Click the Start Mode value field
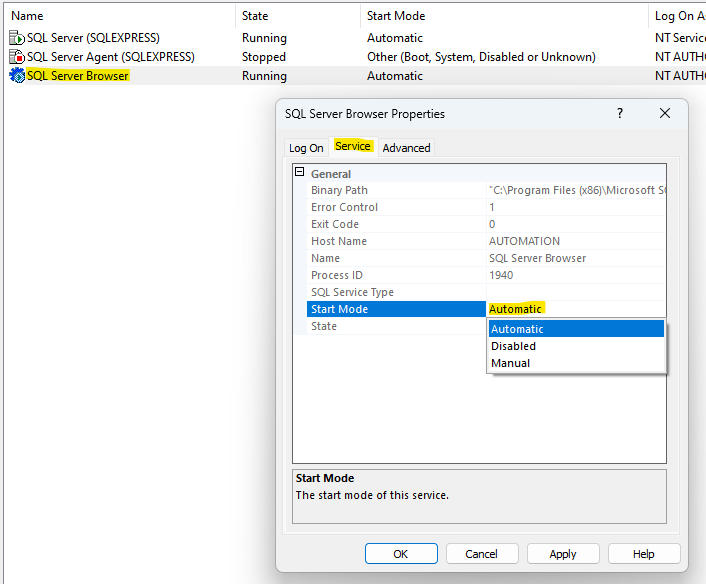This screenshot has height=584, width=706. coord(576,309)
